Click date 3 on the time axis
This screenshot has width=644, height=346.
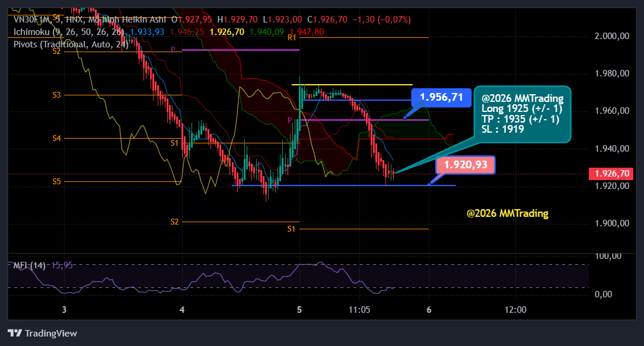click(x=64, y=310)
